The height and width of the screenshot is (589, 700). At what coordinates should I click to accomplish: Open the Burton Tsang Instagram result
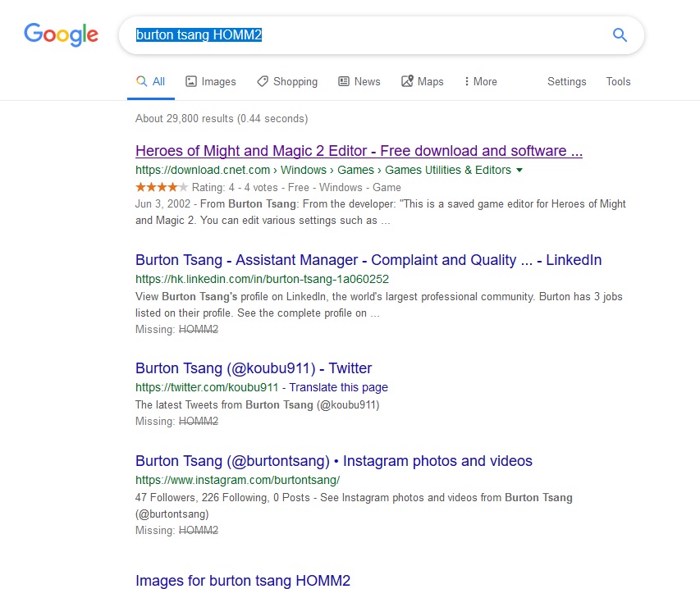click(x=334, y=461)
